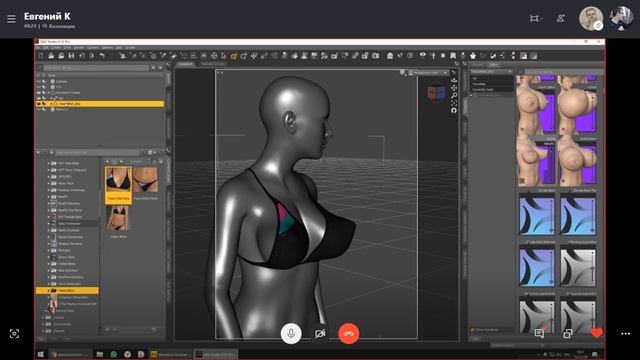Click the reset view icon below viewport controls
This screenshot has height=360, width=640.
454,110
